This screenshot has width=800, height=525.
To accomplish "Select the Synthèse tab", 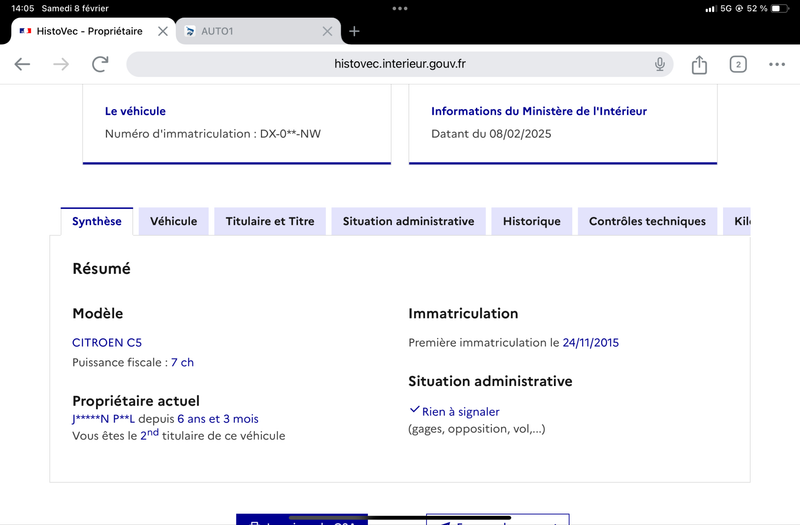I will (96, 221).
